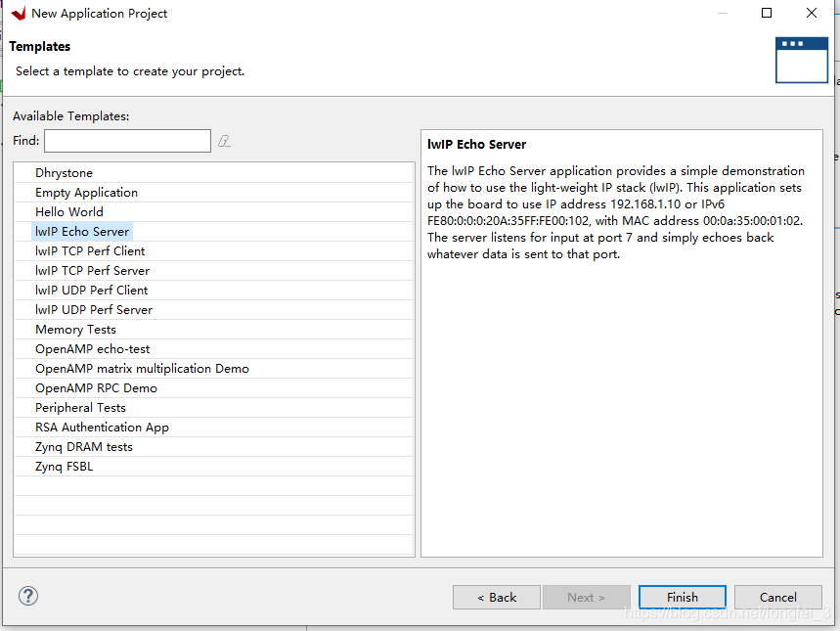The height and width of the screenshot is (631, 840).
Task: Clear the Find filter with eraser icon
Action: [x=225, y=141]
